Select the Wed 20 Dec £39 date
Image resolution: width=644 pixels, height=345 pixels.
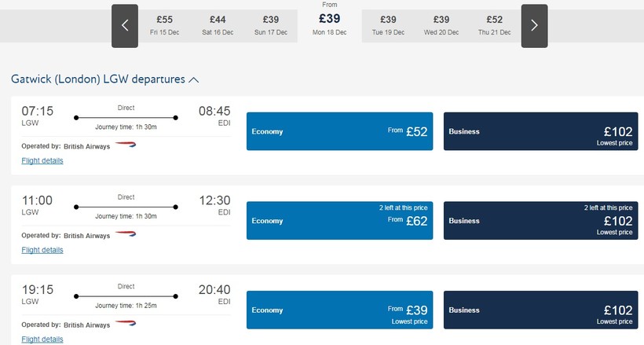(x=441, y=25)
